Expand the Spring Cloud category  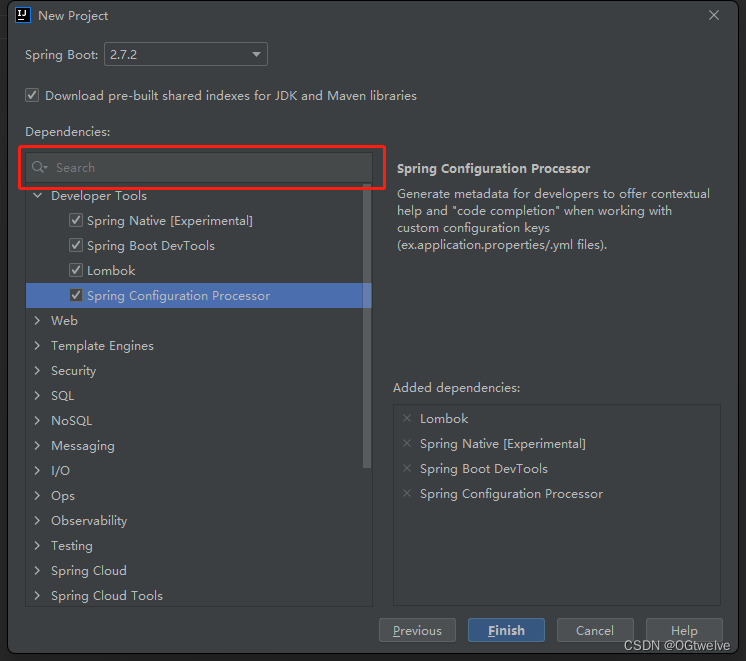coord(38,570)
